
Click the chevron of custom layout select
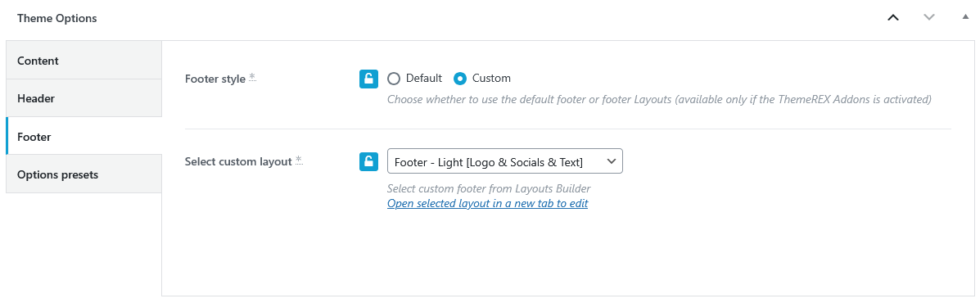coord(612,162)
